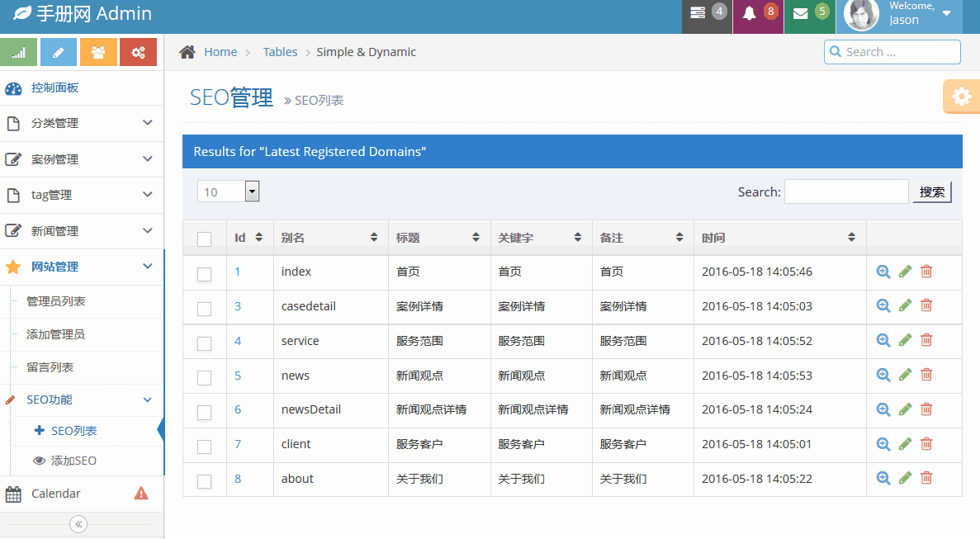Open the orange settings gear panel
The height and width of the screenshot is (539, 980).
click(x=961, y=97)
